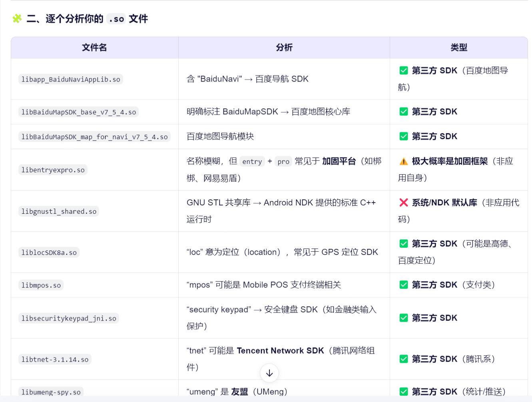This screenshot has width=532, height=402.
Task: Click the warning triangle icon for libentryexpro
Action: (404, 161)
